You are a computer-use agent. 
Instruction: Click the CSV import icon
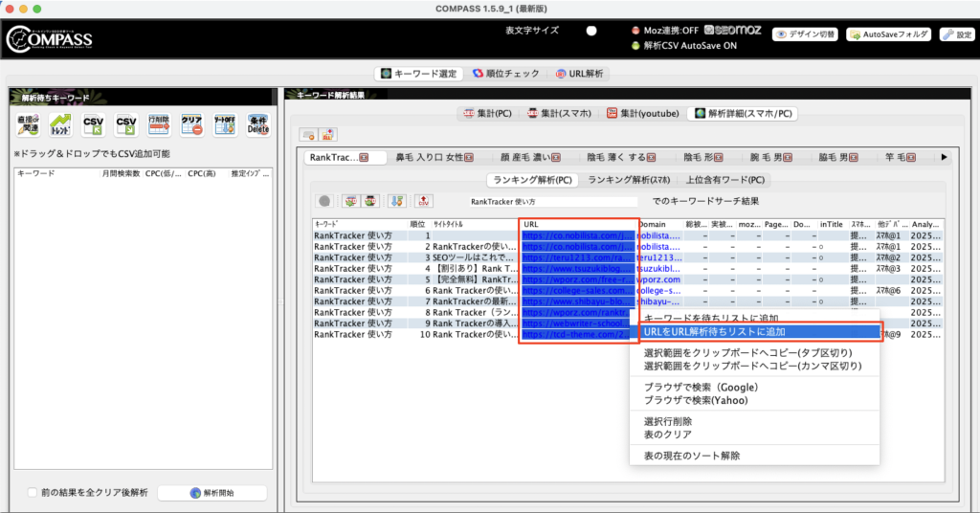(x=92, y=125)
